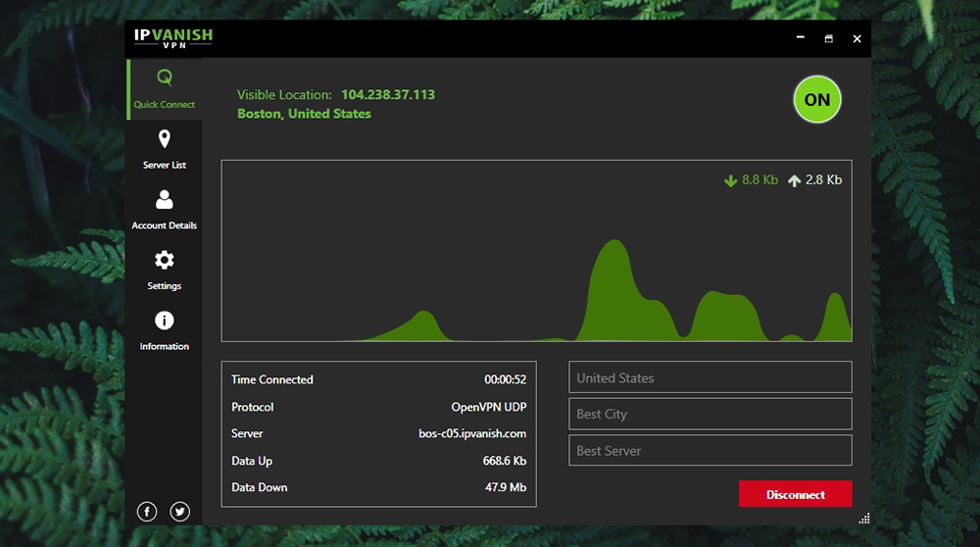Viewport: 980px width, 547px height.
Task: Click the Time Connected value 00:00:52
Action: (x=505, y=379)
